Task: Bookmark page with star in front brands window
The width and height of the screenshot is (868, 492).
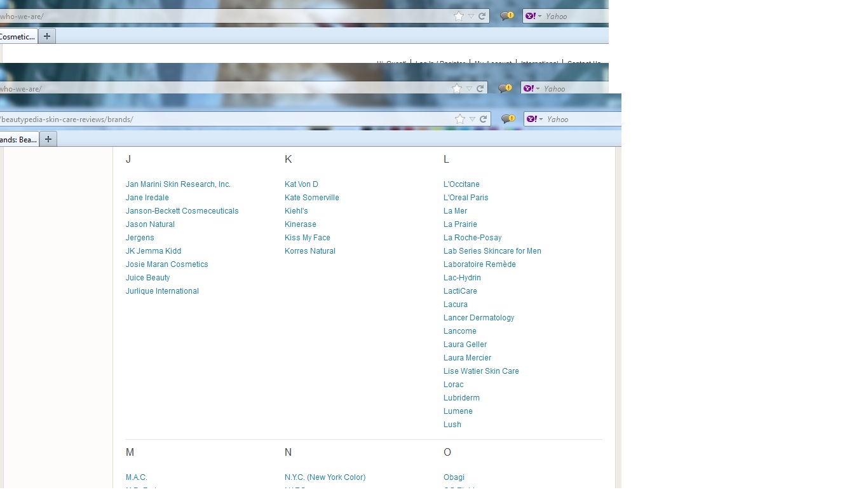Action: [x=460, y=119]
